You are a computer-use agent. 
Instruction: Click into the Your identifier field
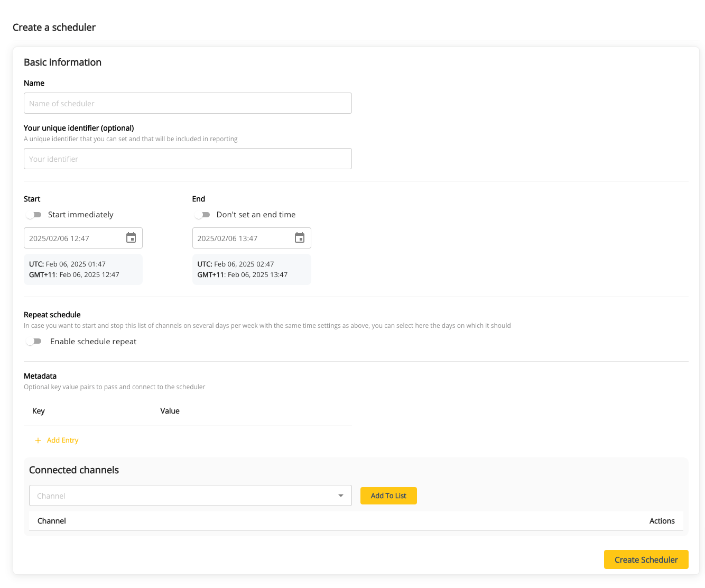point(188,159)
